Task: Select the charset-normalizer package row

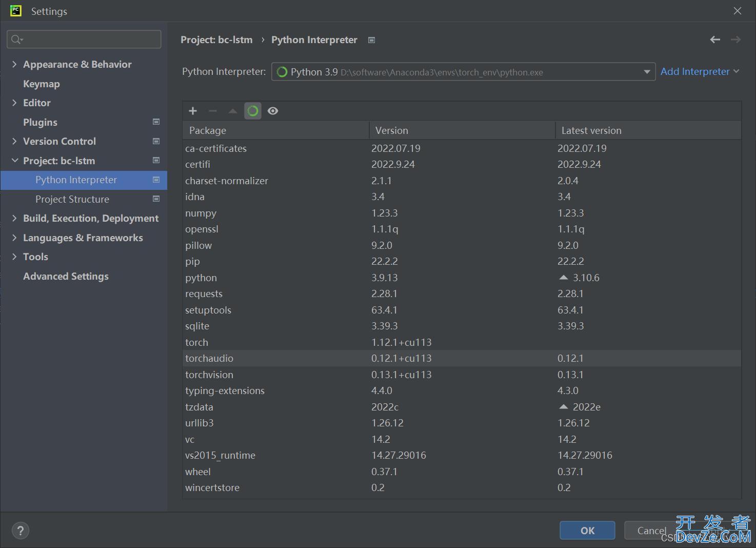Action: (462, 181)
